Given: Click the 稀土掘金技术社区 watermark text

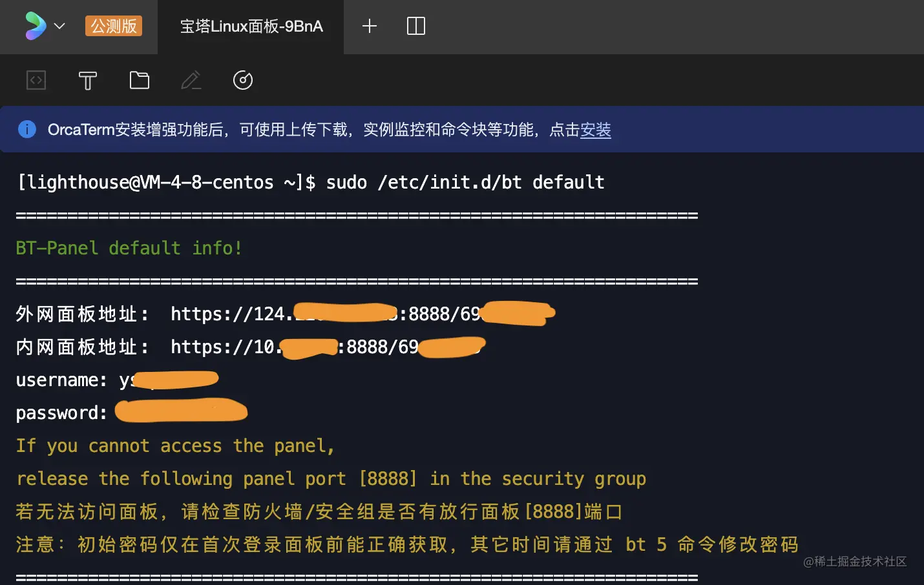Looking at the screenshot, I should pyautogui.click(x=856, y=562).
